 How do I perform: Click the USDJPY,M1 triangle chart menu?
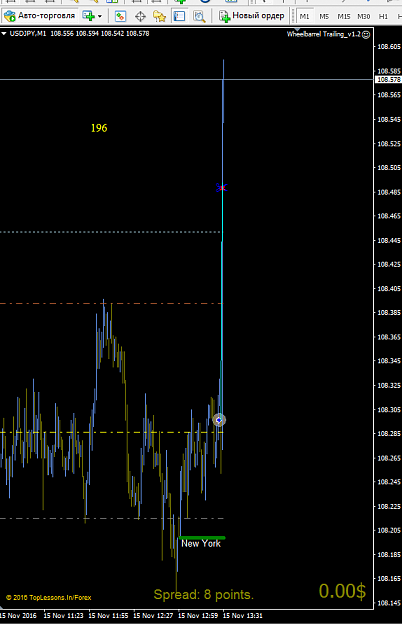point(4,34)
